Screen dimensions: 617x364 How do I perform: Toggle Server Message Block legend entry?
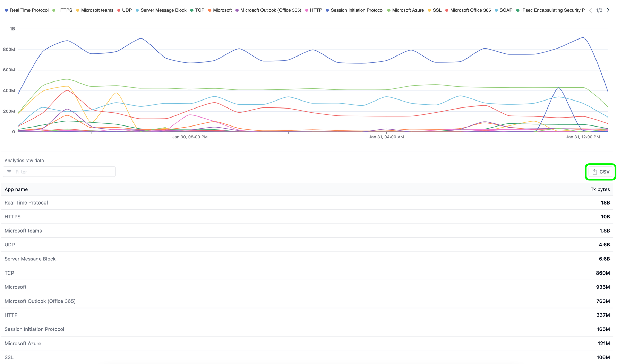(x=161, y=10)
